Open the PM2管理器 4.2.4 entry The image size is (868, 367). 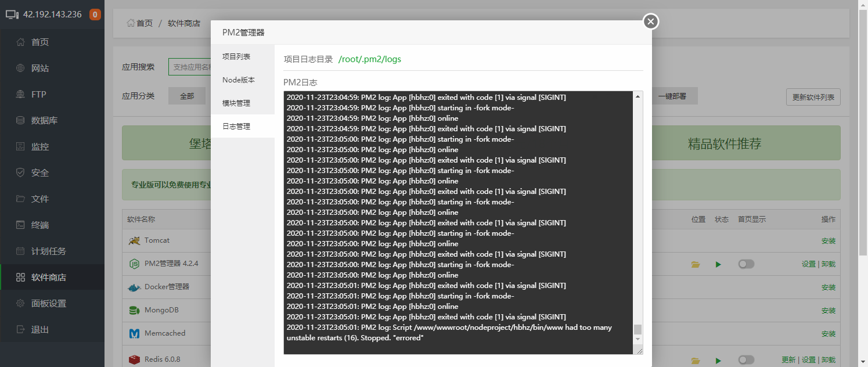click(x=171, y=263)
